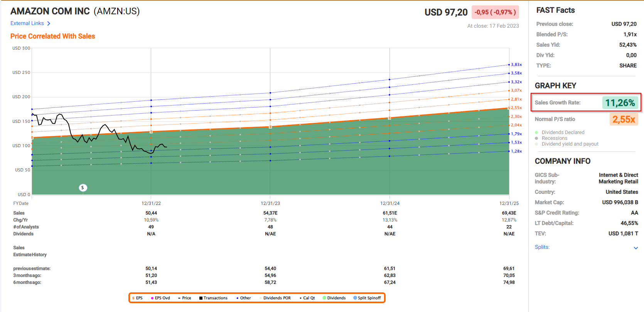The image size is (644, 312).
Task: Toggle Dividend yield and payout overlay
Action: coord(536,144)
